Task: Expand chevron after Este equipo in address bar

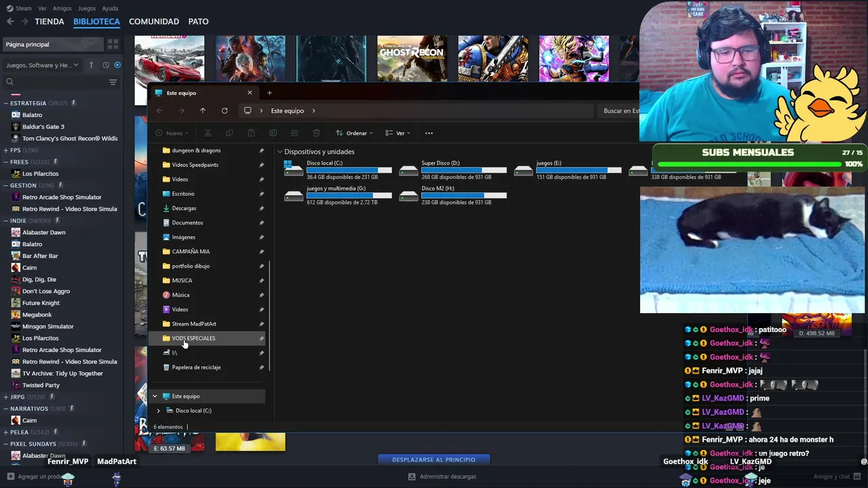Action: point(313,110)
